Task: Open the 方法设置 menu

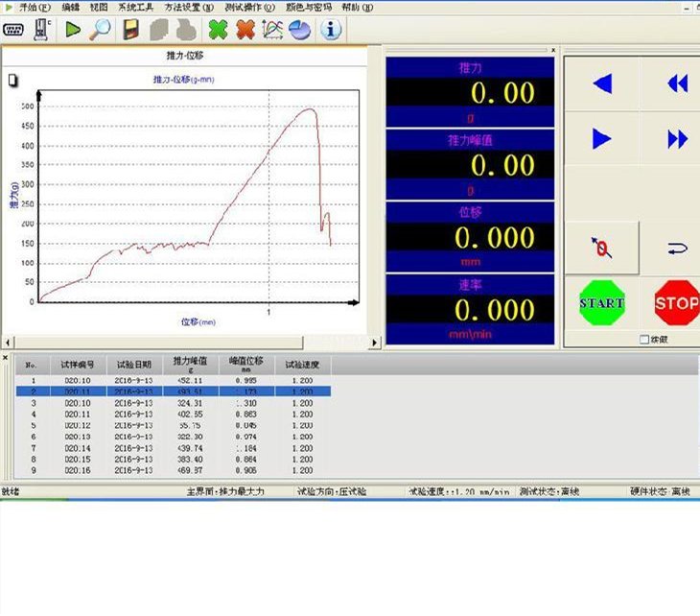Action: [189, 7]
